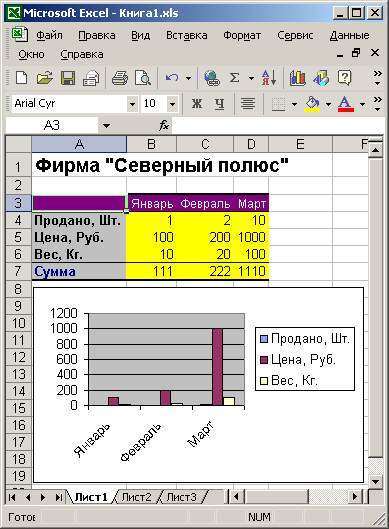Expand the Arial Cyr font name dropdown
Viewport: 389px width, 529px height.
132,104
